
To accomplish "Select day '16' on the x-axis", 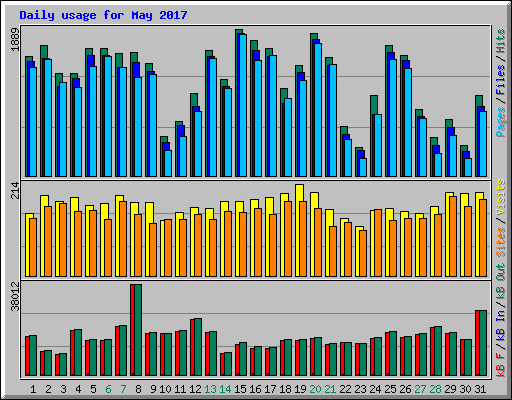I will (x=255, y=389).
